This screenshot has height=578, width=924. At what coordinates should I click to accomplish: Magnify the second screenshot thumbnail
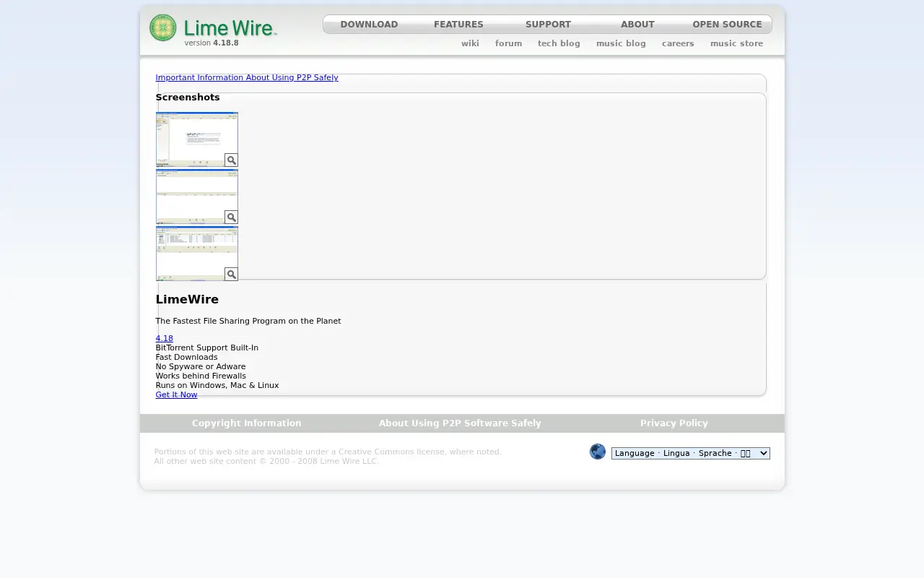[231, 217]
